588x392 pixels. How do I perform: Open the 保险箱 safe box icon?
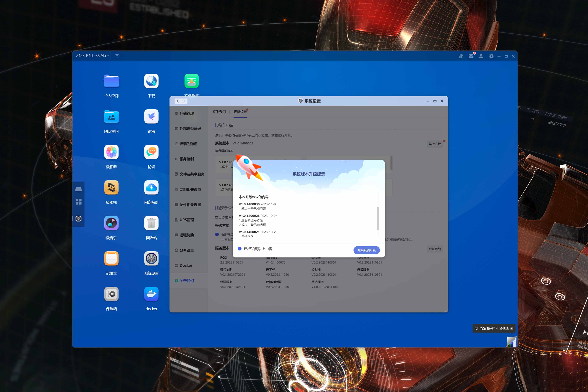pyautogui.click(x=111, y=294)
